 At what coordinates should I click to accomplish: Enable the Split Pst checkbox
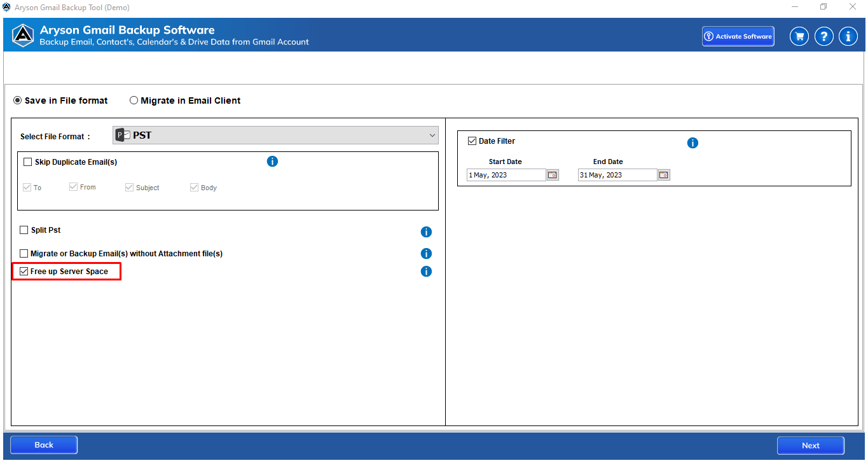tap(24, 230)
